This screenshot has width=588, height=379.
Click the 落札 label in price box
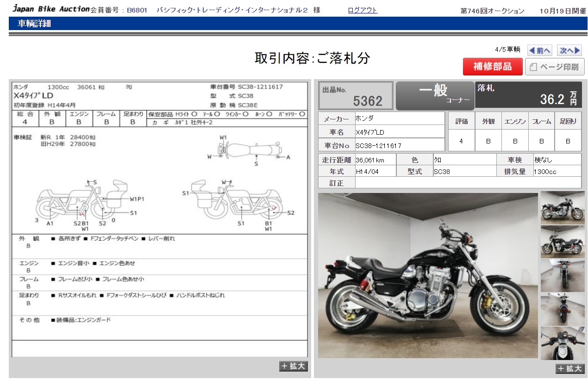click(x=486, y=88)
